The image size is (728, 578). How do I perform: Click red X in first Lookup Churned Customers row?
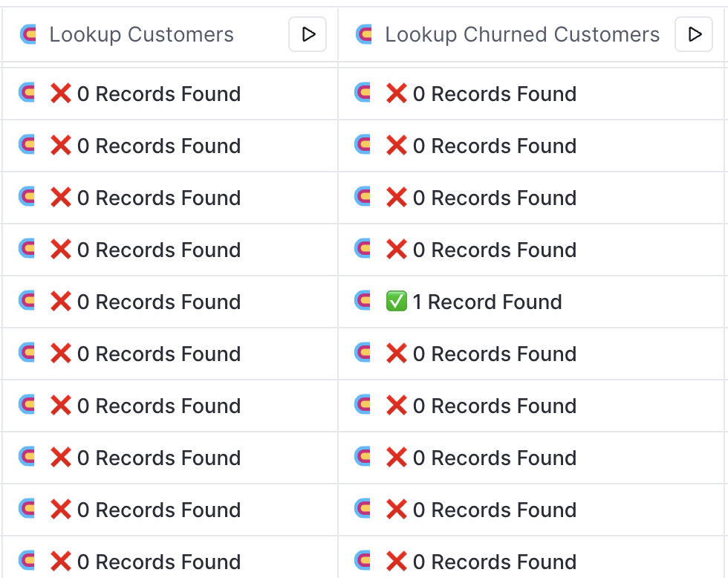tap(397, 94)
